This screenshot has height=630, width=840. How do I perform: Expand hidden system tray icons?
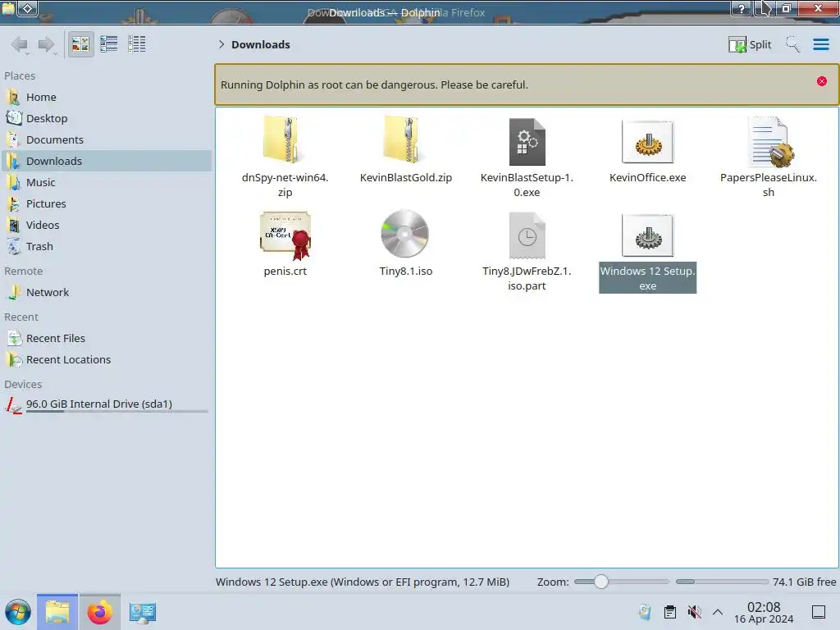(x=718, y=612)
